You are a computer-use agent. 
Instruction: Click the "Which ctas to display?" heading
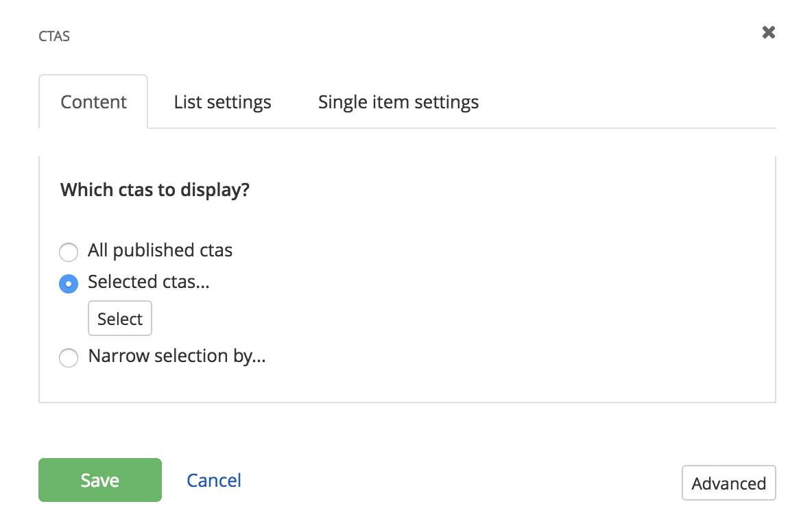tap(154, 190)
